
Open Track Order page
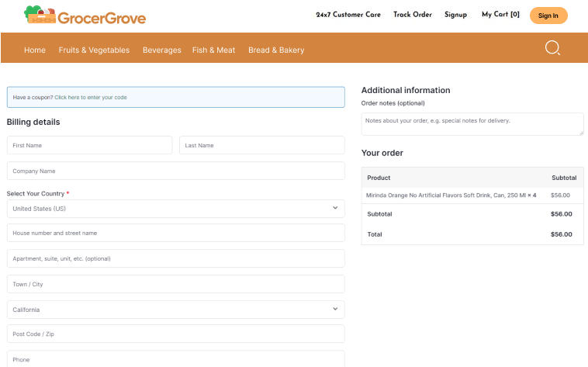coord(412,15)
